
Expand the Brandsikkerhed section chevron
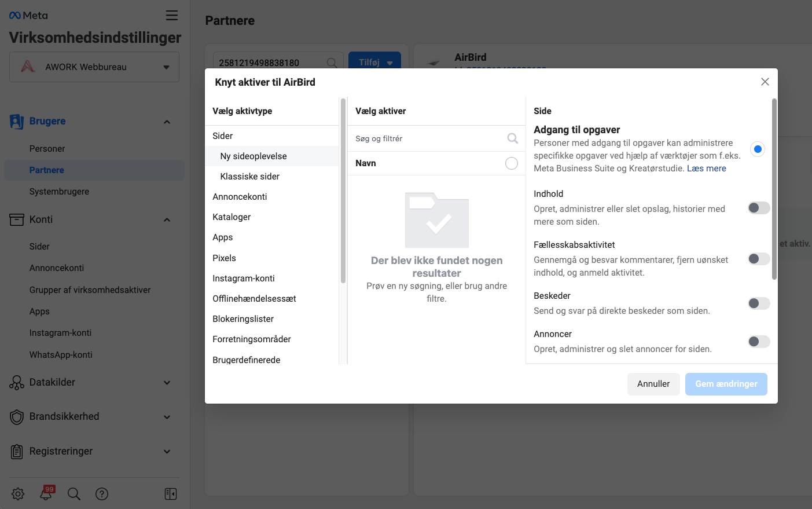click(x=167, y=417)
